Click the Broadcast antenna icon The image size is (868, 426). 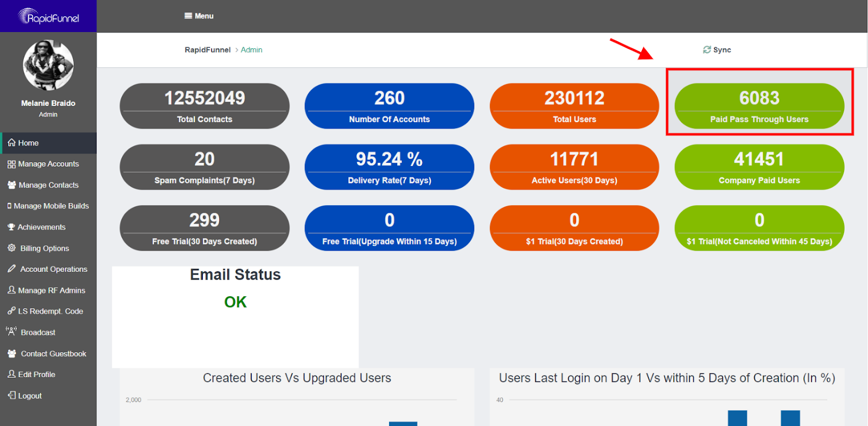pos(11,331)
